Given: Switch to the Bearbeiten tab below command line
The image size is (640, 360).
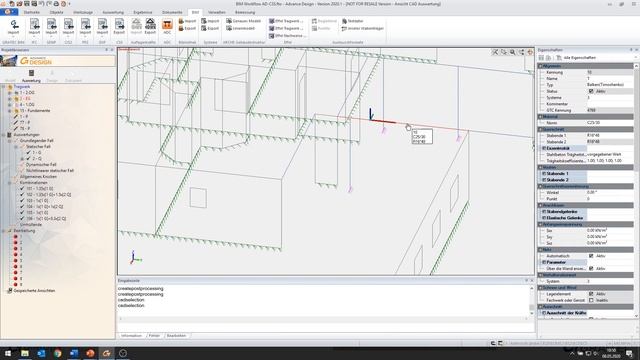Looking at the screenshot, I should 176,336.
